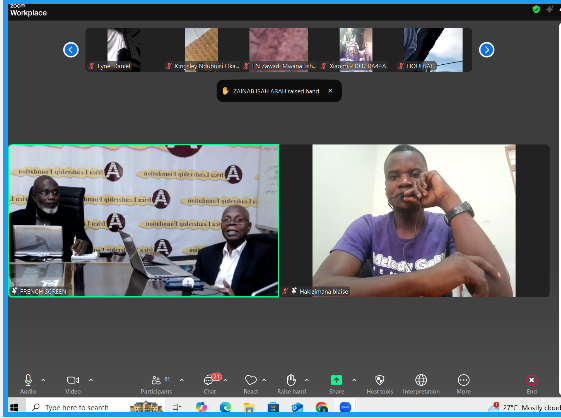The height and width of the screenshot is (418, 561).
Task: Open Interpretation globe menu
Action: click(421, 383)
